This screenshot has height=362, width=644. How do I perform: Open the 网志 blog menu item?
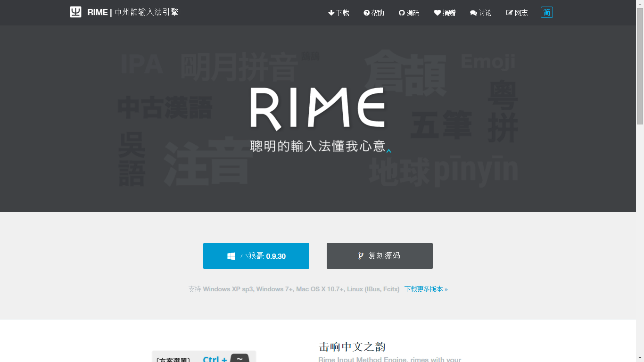click(517, 13)
